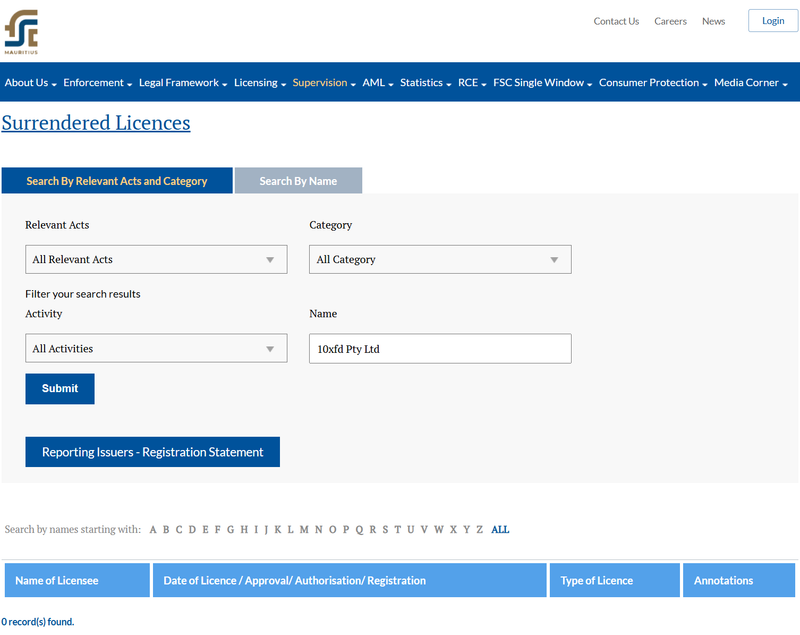Open the News link

pyautogui.click(x=713, y=21)
